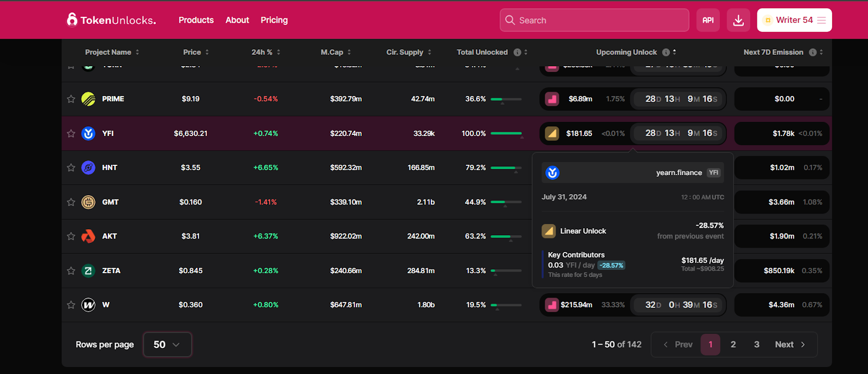Toggle favorite star for YFI

point(71,133)
